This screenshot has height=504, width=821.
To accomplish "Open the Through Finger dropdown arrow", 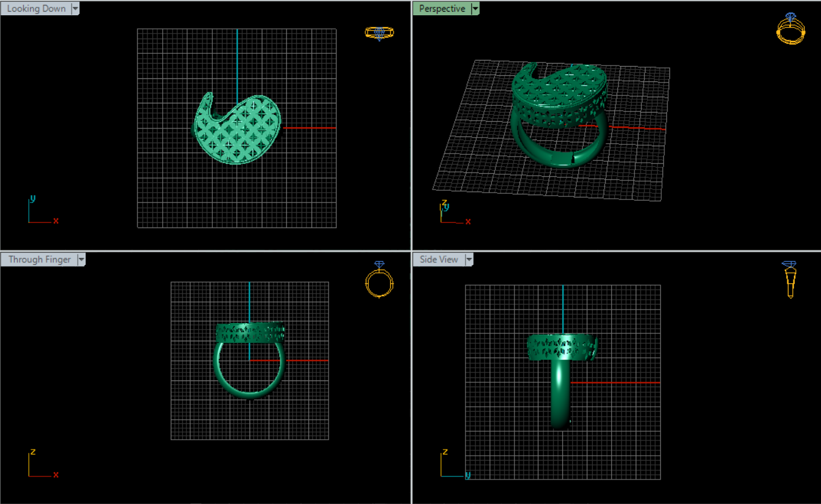I will (x=81, y=259).
